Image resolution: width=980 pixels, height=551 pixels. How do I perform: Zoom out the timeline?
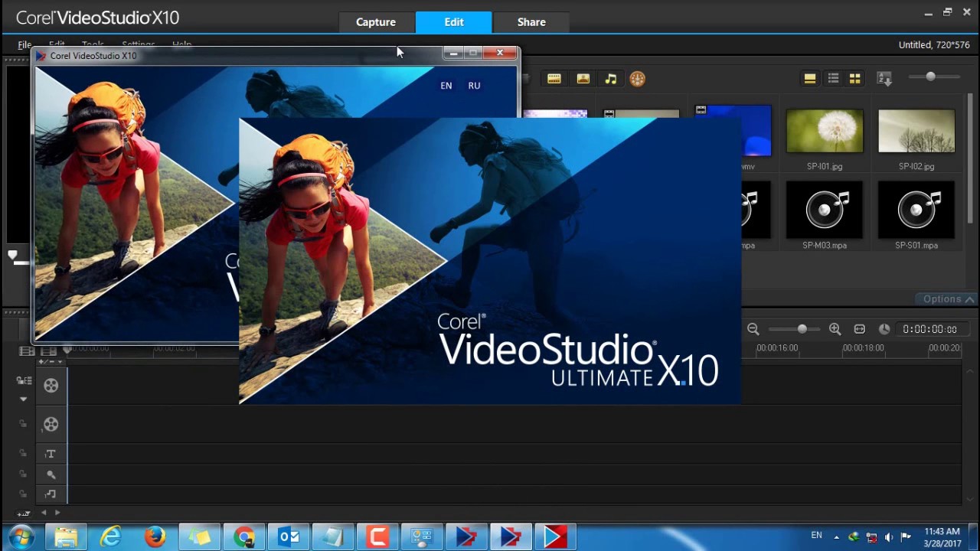(x=753, y=329)
